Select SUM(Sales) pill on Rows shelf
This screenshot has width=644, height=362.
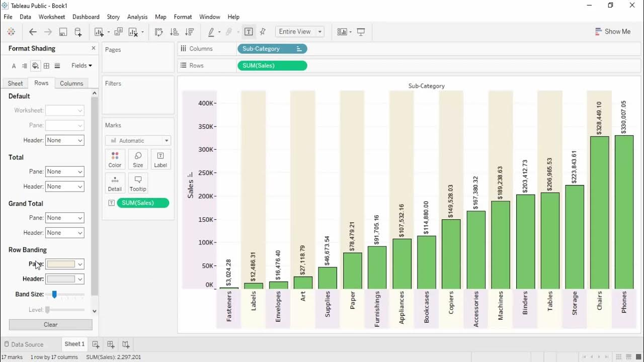272,65
